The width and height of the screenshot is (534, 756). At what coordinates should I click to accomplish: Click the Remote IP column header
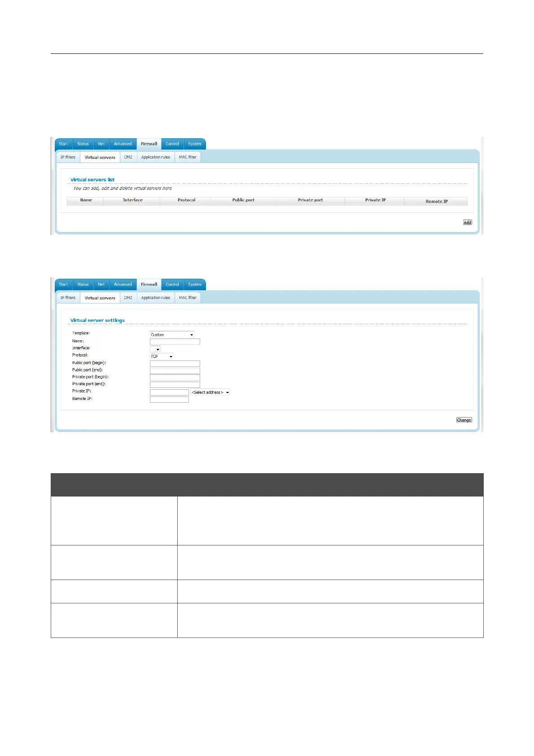tap(436, 201)
